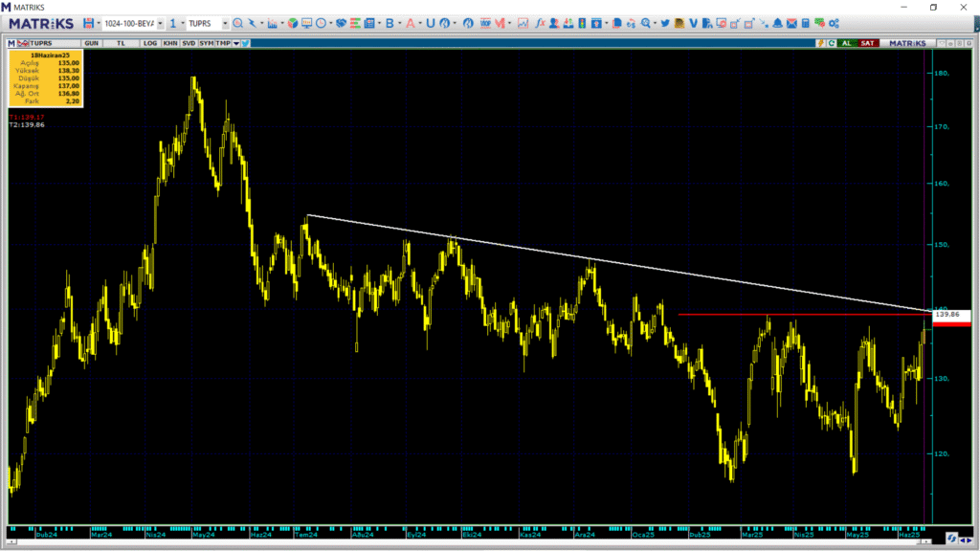The width and height of the screenshot is (980, 551).
Task: Open settings gears icon
Action: coord(834,22)
